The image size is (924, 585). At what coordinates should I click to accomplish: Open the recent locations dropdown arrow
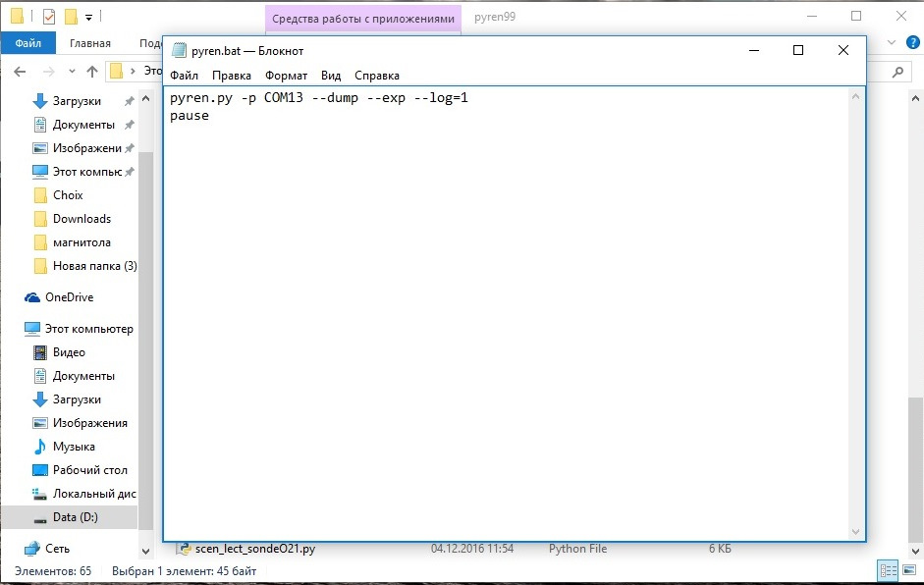click(x=70, y=72)
